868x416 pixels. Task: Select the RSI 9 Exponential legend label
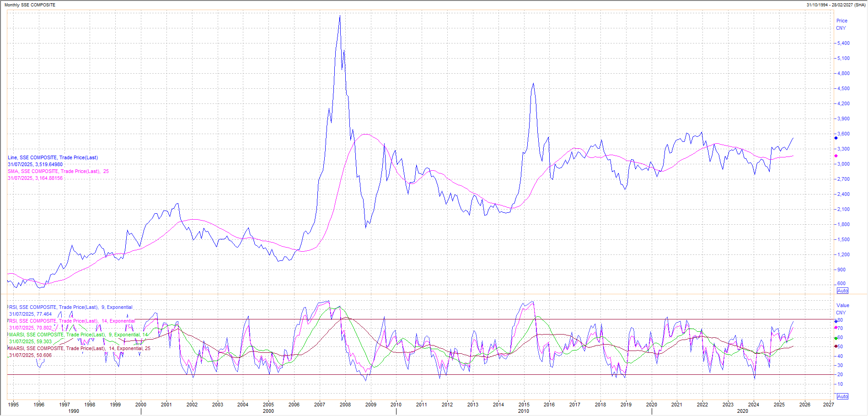pyautogui.click(x=71, y=307)
